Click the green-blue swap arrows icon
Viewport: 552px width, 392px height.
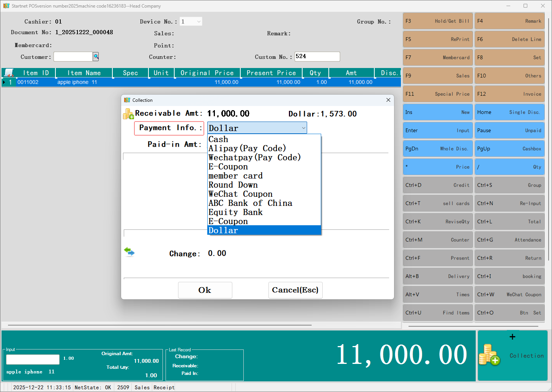click(129, 252)
